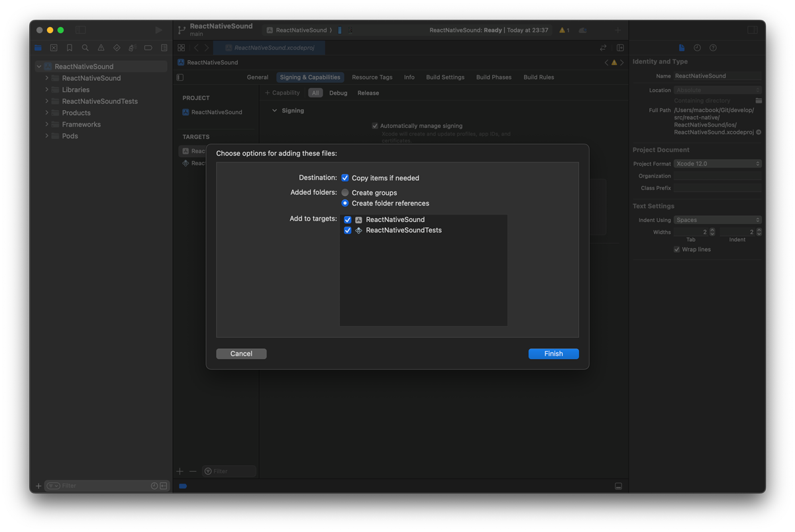795x532 pixels.
Task: Click the Tab width stepper
Action: [712, 232]
